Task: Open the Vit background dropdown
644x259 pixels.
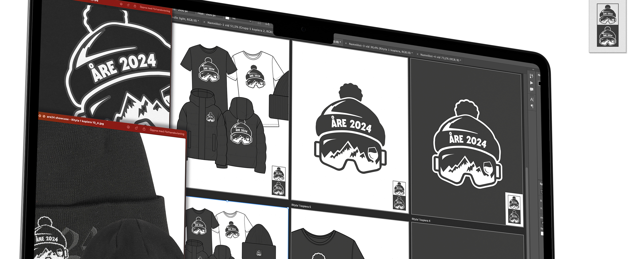Action: point(242,19)
